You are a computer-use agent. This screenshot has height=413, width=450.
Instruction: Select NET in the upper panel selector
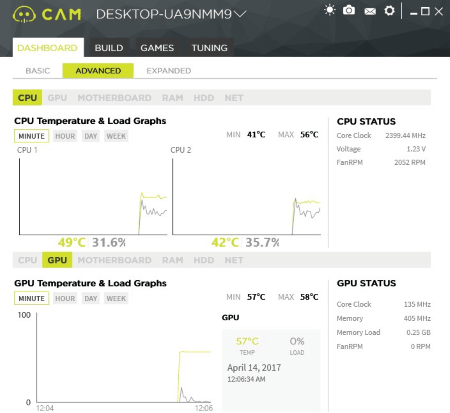click(234, 98)
